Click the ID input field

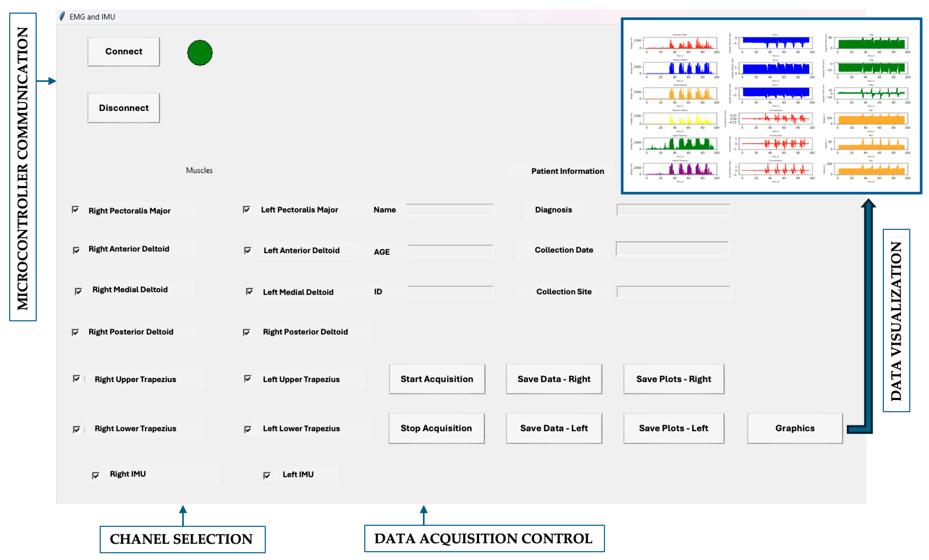pyautogui.click(x=451, y=292)
